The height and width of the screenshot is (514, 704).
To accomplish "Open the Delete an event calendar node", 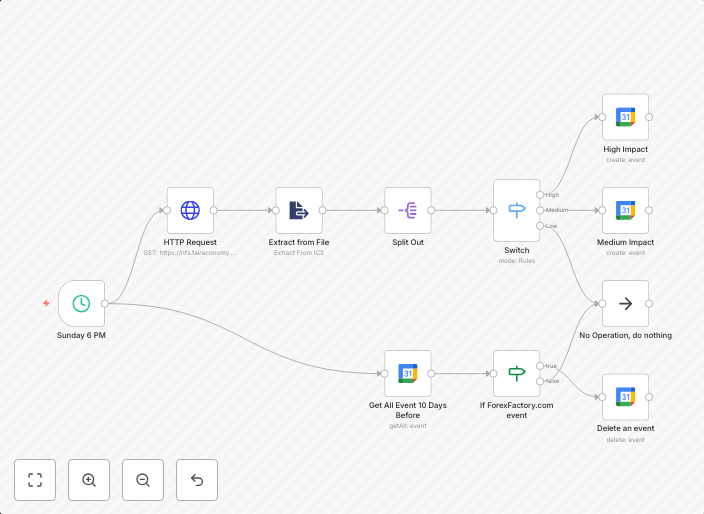I will click(625, 397).
